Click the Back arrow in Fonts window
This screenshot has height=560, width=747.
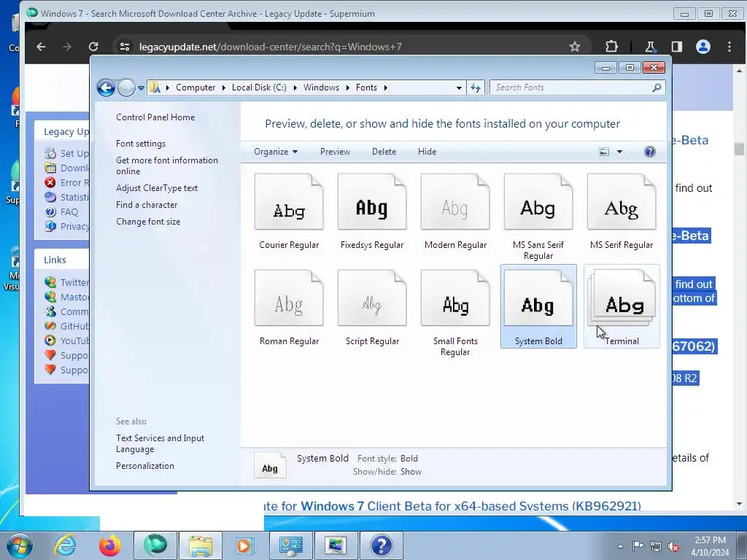click(x=106, y=87)
